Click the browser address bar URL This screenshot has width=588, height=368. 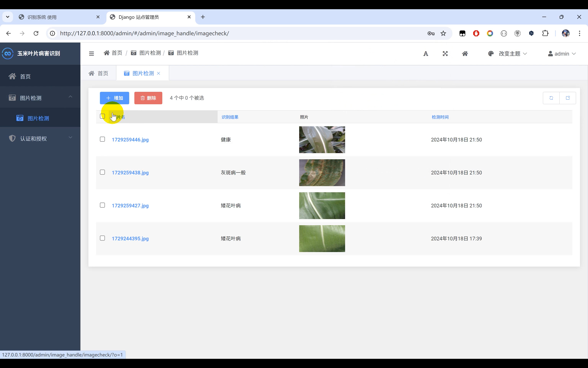click(x=144, y=33)
